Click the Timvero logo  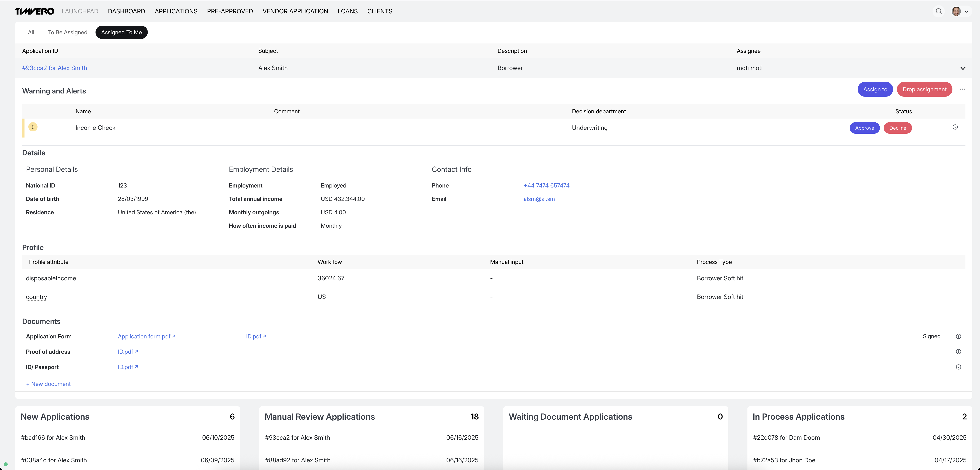point(35,11)
